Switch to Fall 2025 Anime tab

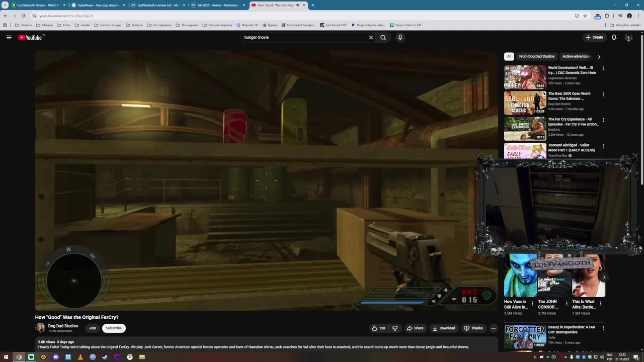(218, 5)
